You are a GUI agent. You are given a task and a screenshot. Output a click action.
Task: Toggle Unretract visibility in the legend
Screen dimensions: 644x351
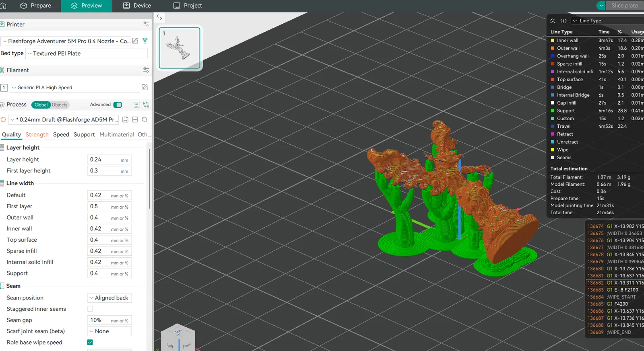(x=553, y=142)
